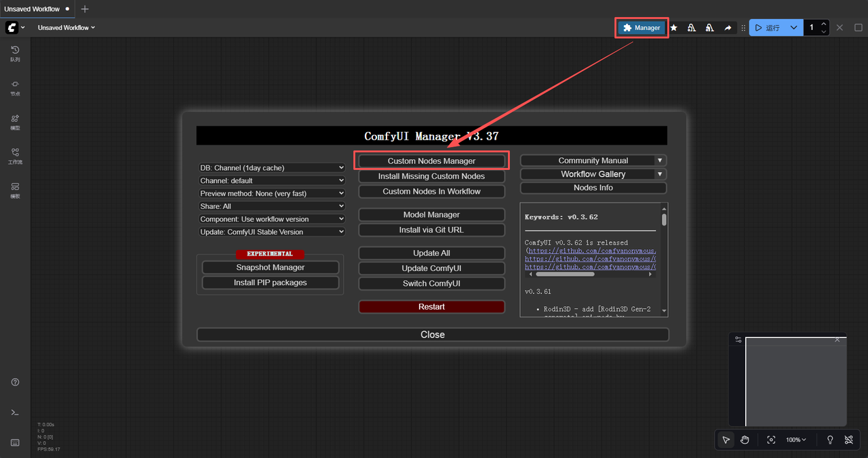Open the 100% zoom level dropdown

coord(796,440)
